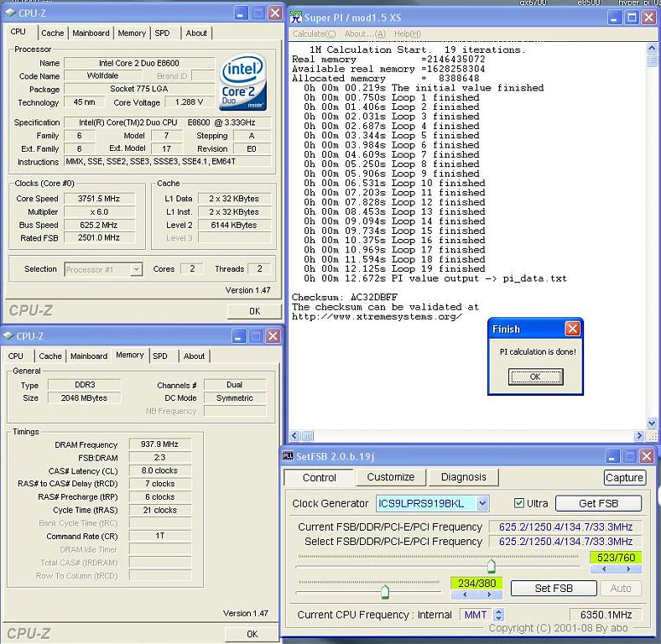The image size is (661, 644).
Task: Step lower 234/380 slider left arrow
Action: click(x=464, y=595)
